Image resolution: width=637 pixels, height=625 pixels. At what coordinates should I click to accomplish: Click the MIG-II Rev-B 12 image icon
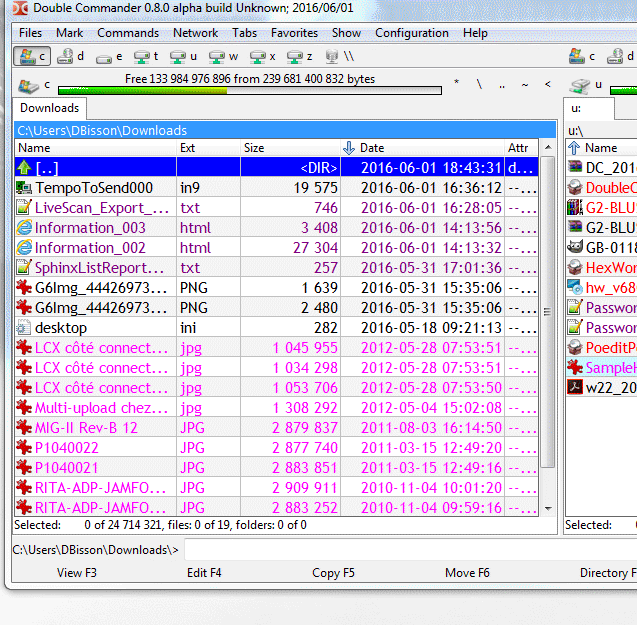[24, 428]
